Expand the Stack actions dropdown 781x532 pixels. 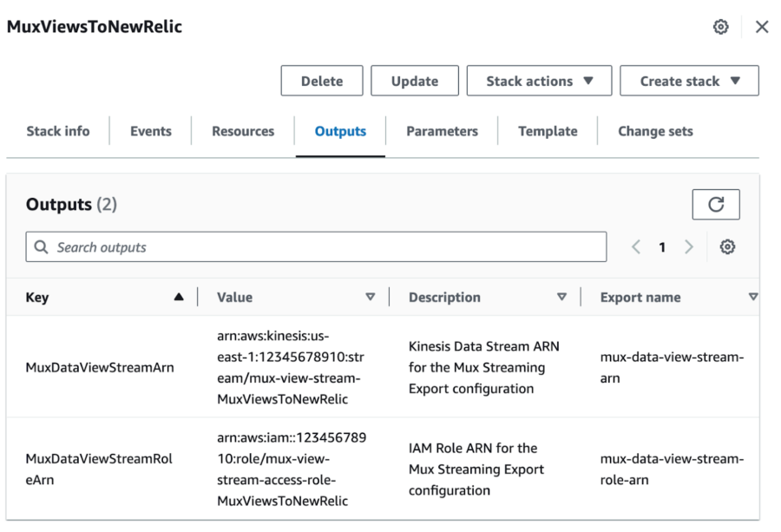tap(539, 81)
